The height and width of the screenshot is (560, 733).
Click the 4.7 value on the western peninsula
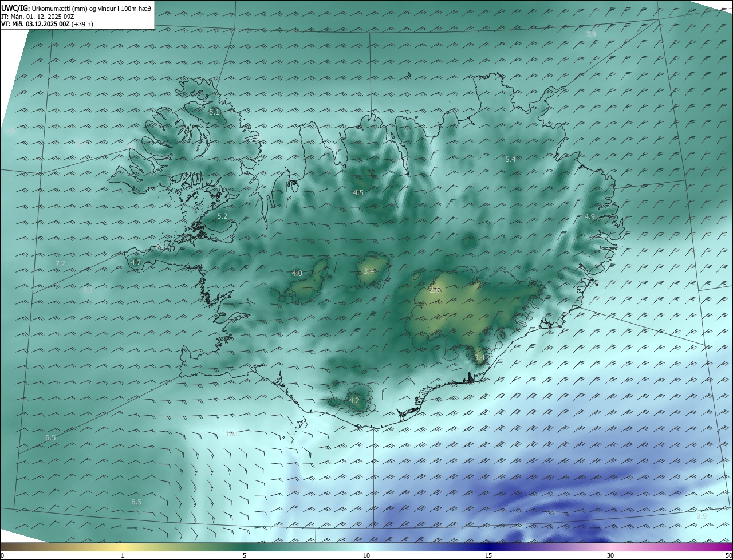pos(136,262)
